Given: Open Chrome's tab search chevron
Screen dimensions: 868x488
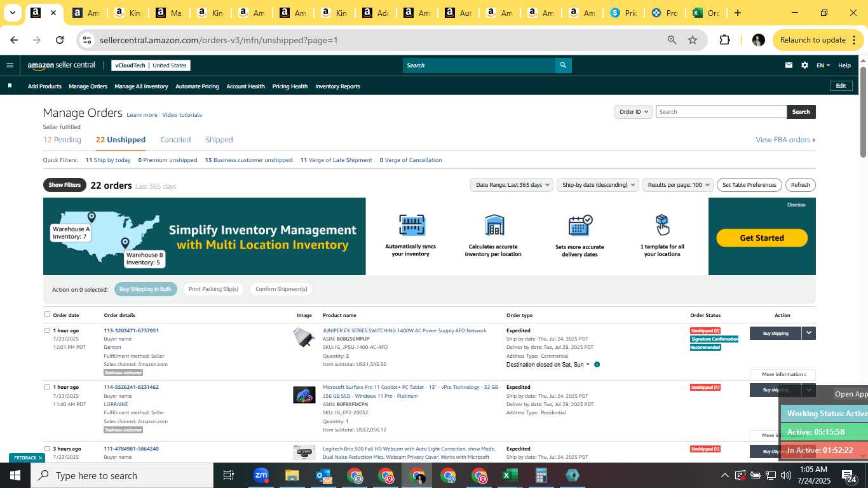Looking at the screenshot, I should point(13,13).
